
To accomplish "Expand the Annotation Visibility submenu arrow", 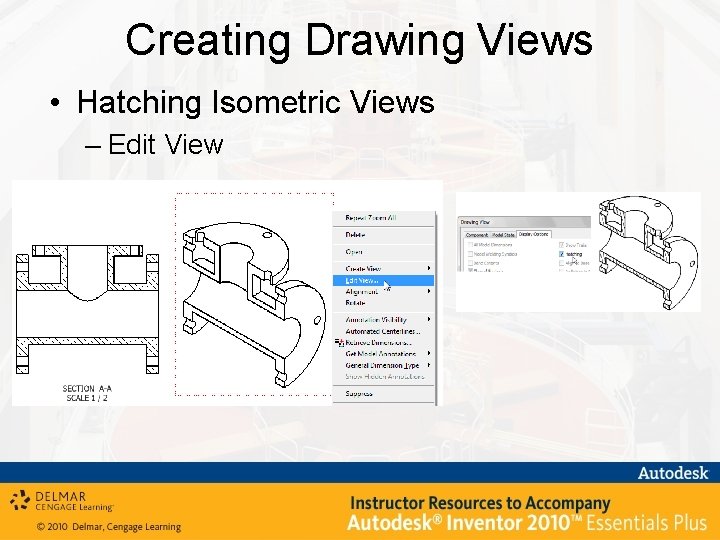I will tap(429, 319).
